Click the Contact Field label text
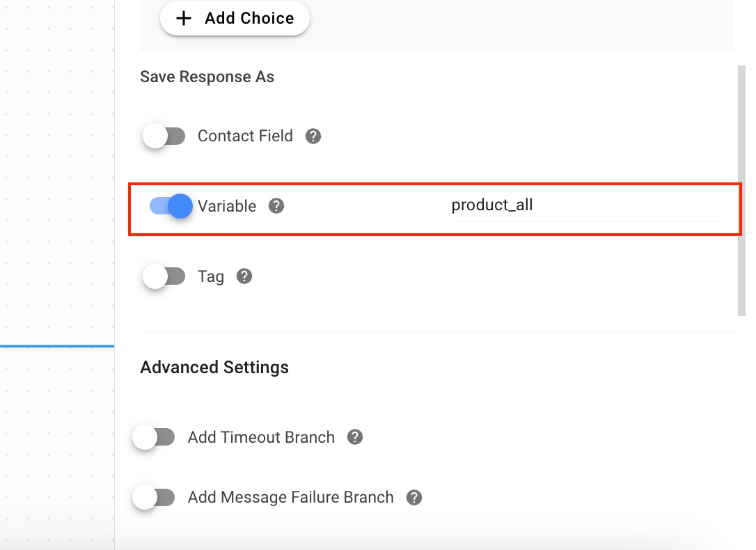This screenshot has width=756, height=550. point(245,136)
